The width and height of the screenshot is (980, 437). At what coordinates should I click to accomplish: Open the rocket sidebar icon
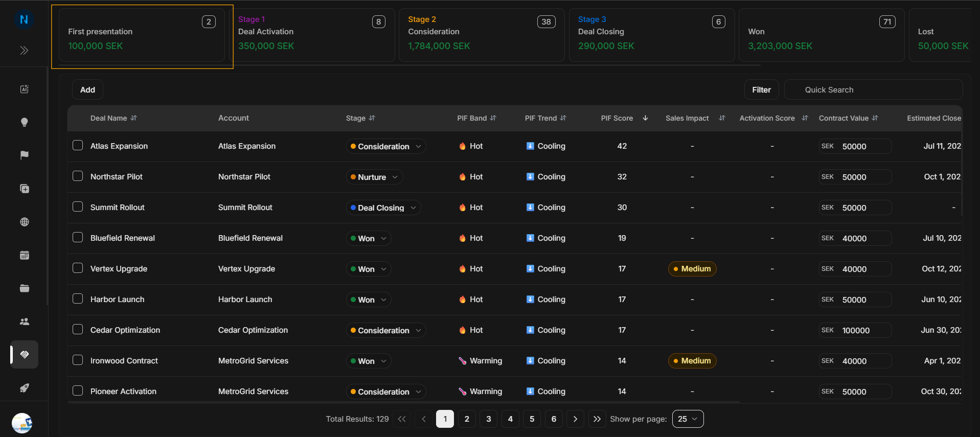(24, 388)
